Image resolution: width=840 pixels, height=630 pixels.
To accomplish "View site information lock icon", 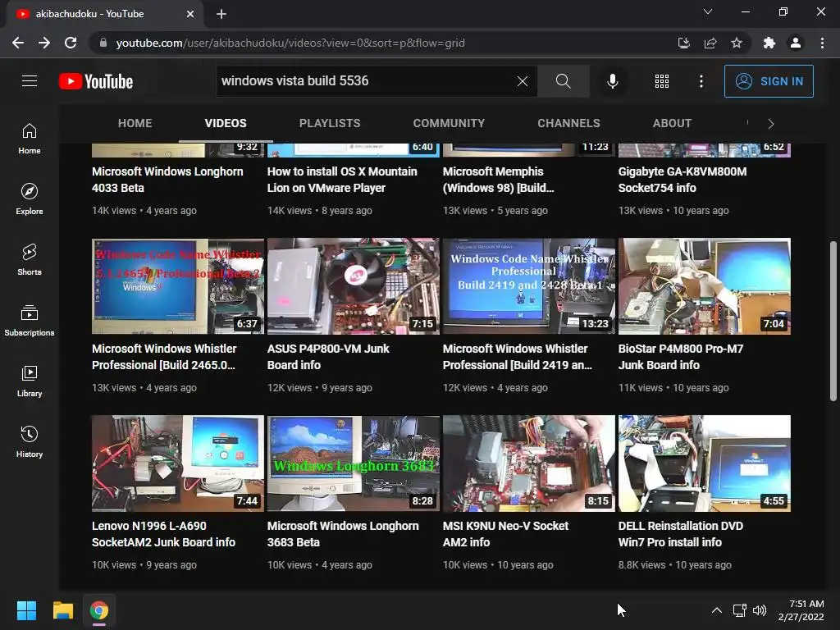I will click(103, 43).
